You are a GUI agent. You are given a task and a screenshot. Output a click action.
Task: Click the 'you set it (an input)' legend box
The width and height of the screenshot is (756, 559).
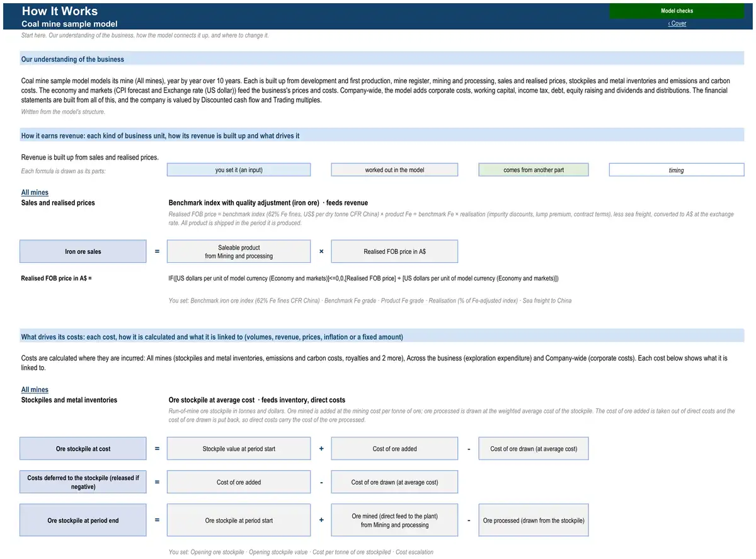coord(239,170)
